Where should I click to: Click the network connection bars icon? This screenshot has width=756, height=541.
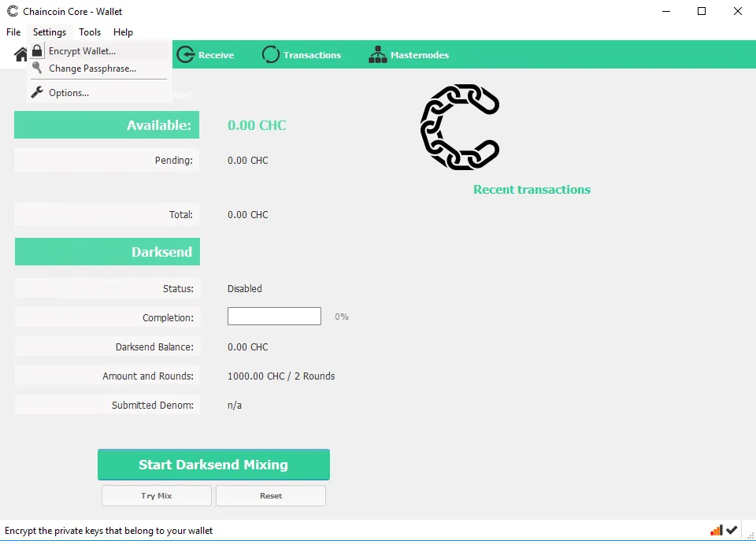716,531
